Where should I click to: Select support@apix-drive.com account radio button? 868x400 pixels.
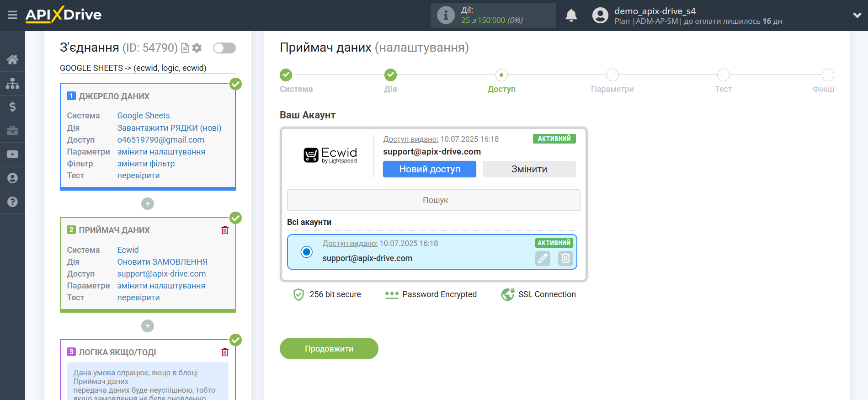point(307,252)
